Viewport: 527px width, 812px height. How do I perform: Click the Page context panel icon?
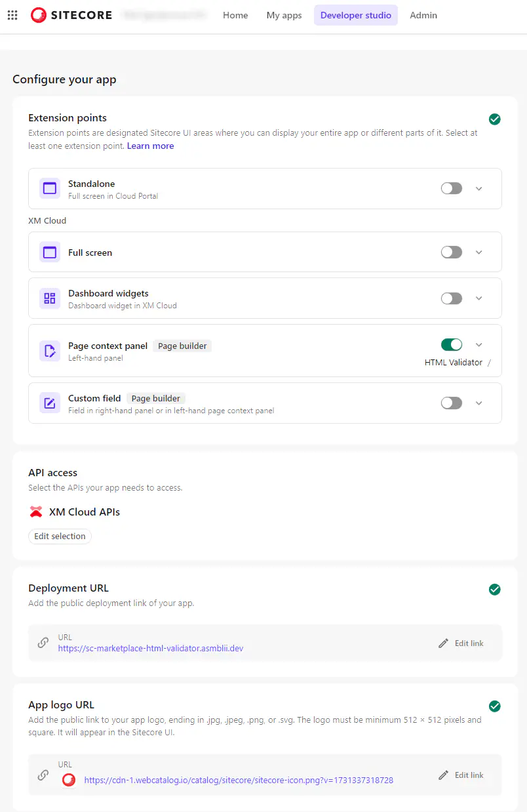point(49,351)
